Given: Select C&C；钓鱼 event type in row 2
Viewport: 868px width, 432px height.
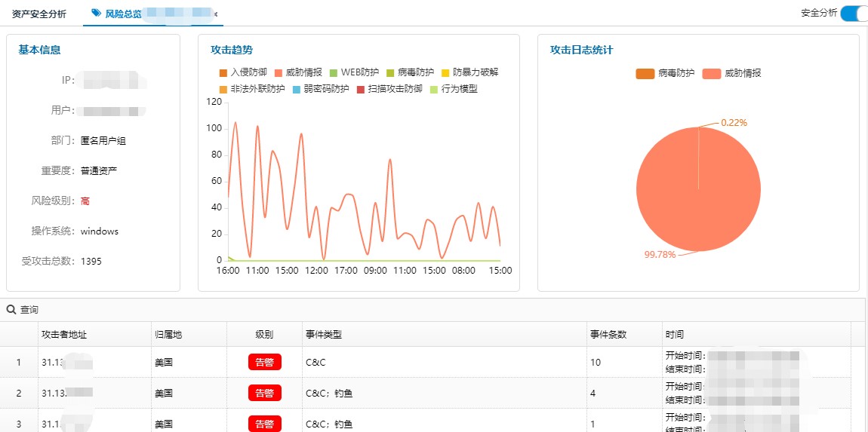Looking at the screenshot, I should coord(329,394).
